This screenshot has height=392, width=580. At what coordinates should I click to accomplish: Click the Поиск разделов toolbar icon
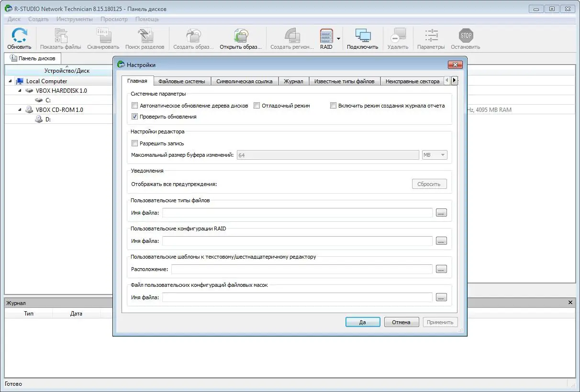(x=145, y=35)
